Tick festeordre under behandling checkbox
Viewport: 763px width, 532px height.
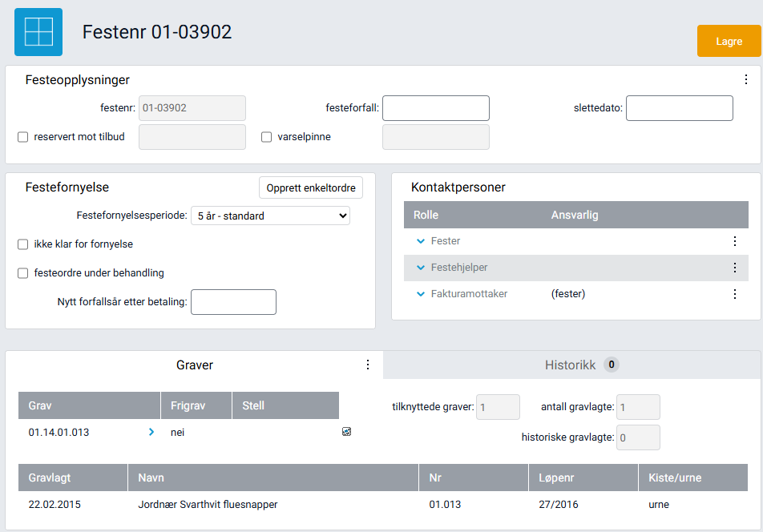pos(23,273)
